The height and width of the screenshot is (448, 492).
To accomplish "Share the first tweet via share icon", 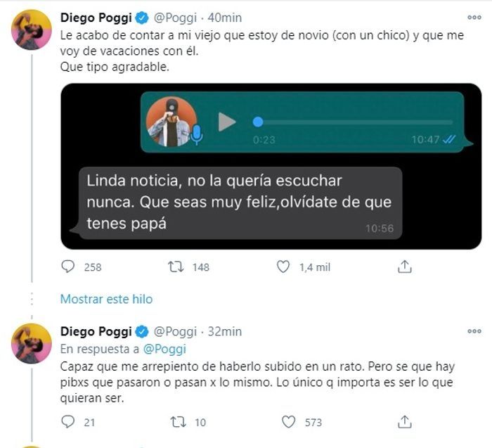I will point(404,267).
